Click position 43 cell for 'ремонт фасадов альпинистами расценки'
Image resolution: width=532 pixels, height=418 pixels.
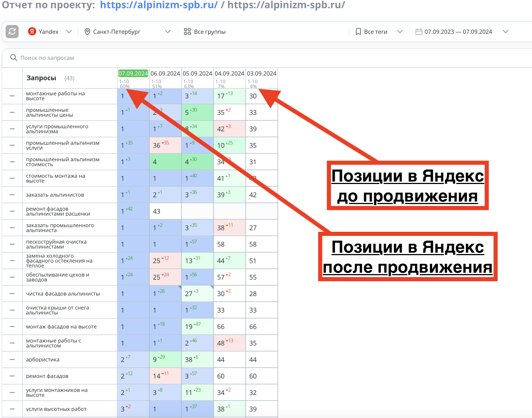tap(165, 211)
